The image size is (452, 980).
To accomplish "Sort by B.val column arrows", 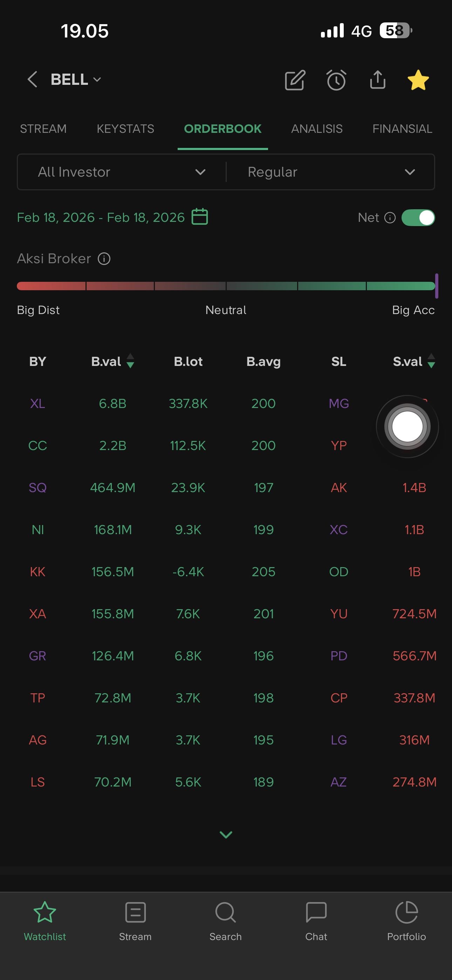I will (130, 361).
